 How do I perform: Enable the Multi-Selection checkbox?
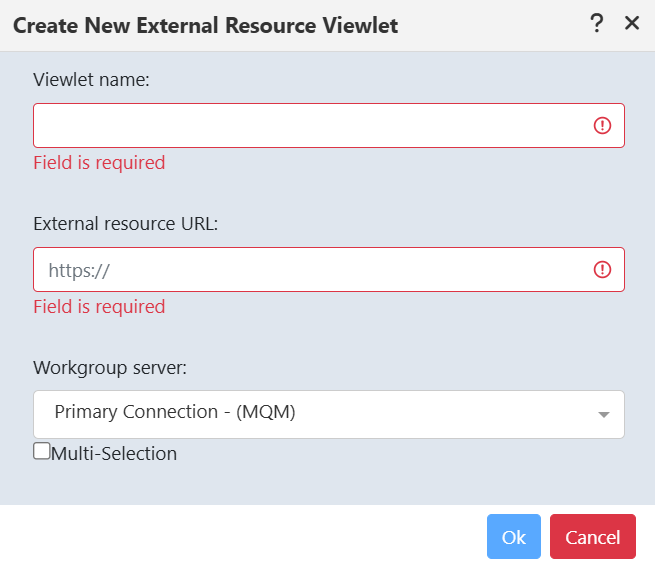pyautogui.click(x=42, y=451)
